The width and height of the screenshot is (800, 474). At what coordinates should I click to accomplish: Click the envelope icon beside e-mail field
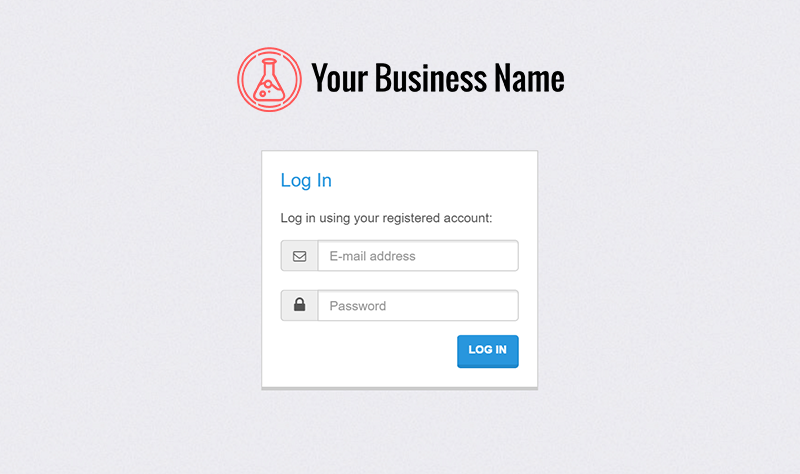299,256
